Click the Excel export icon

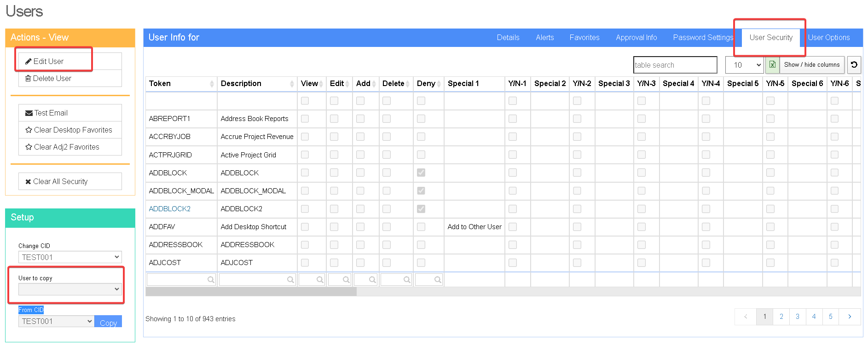pyautogui.click(x=772, y=65)
